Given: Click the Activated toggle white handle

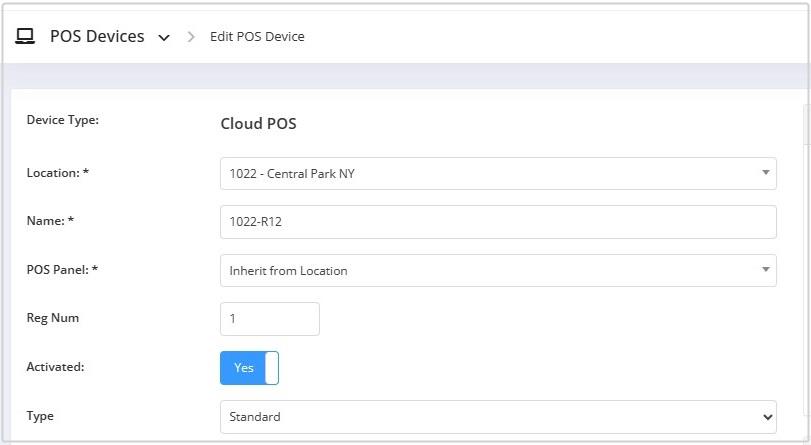Looking at the screenshot, I should point(272,368).
